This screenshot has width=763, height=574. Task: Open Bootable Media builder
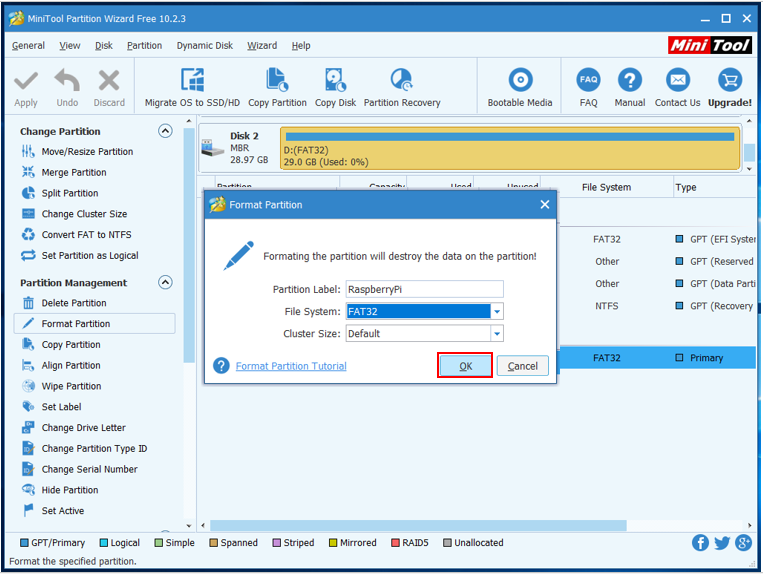520,88
